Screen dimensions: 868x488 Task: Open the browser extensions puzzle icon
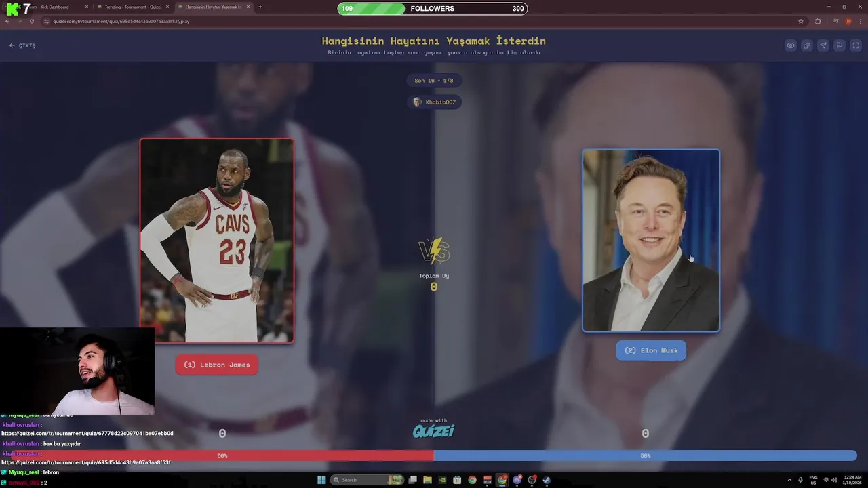pyautogui.click(x=818, y=21)
